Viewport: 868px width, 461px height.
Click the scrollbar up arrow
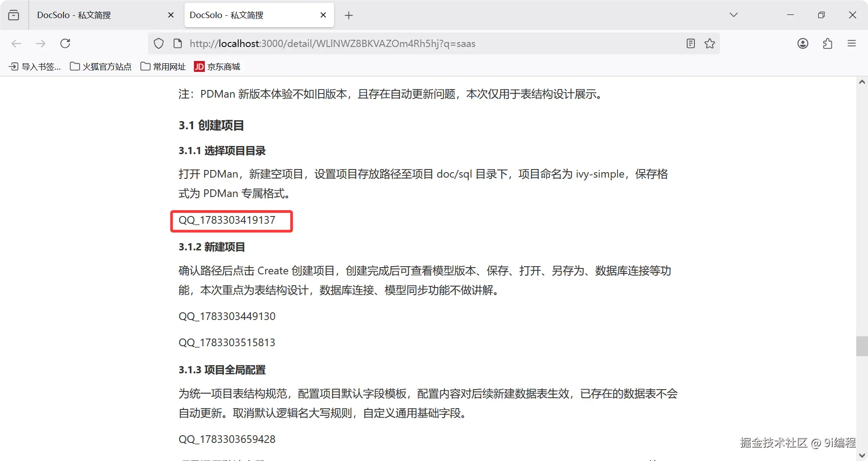coord(862,82)
